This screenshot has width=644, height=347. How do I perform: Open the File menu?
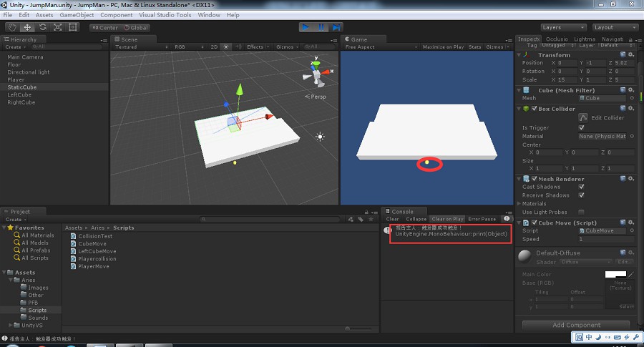[x=7, y=15]
